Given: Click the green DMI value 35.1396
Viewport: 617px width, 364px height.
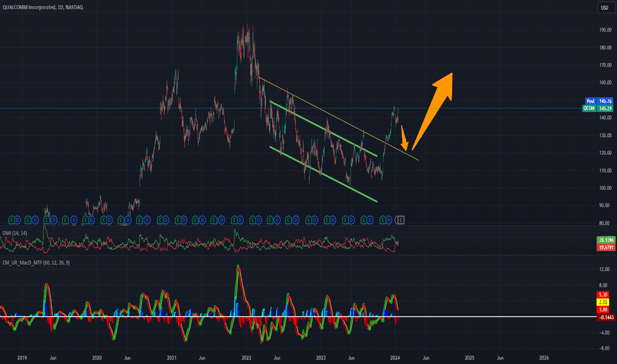Looking at the screenshot, I should coord(606,240).
